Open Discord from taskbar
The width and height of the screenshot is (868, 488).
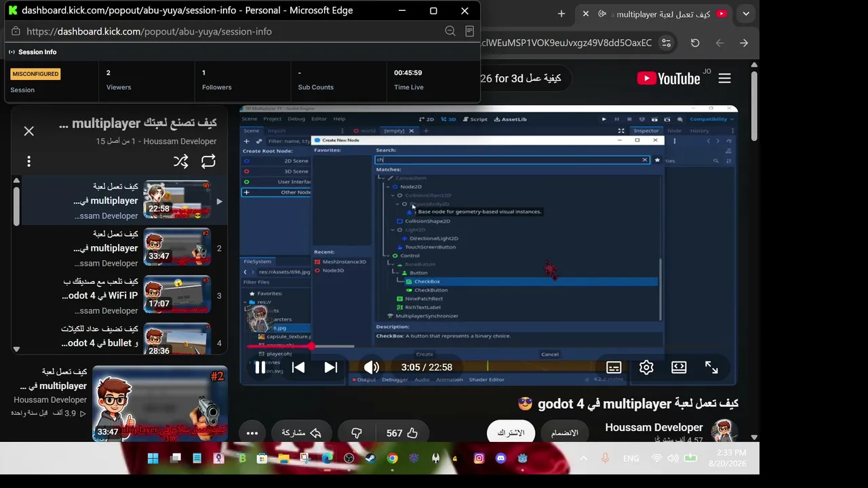tap(500, 458)
